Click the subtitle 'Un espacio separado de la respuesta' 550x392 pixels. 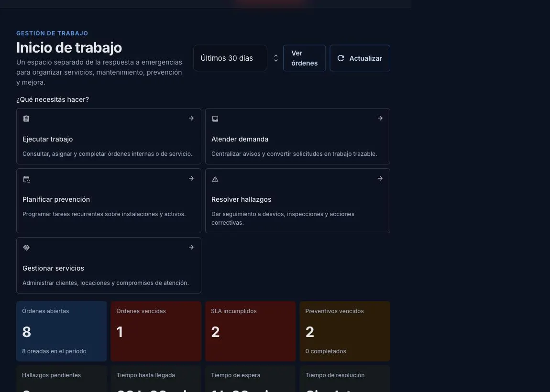(99, 72)
